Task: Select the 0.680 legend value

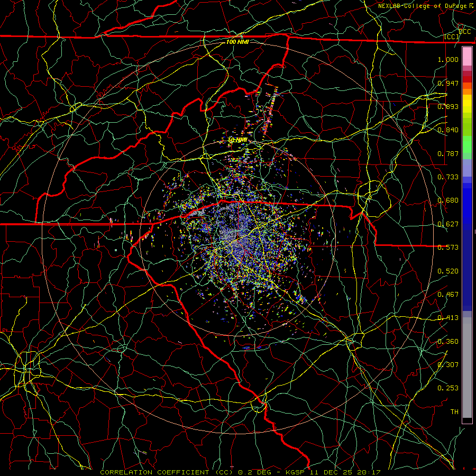Action: tap(448, 200)
